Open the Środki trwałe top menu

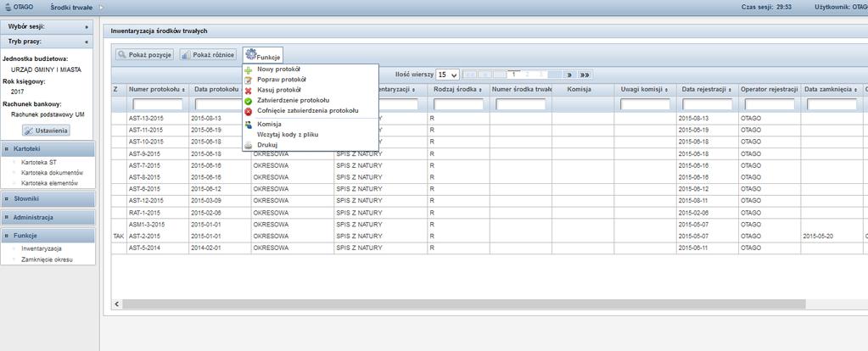click(70, 7)
